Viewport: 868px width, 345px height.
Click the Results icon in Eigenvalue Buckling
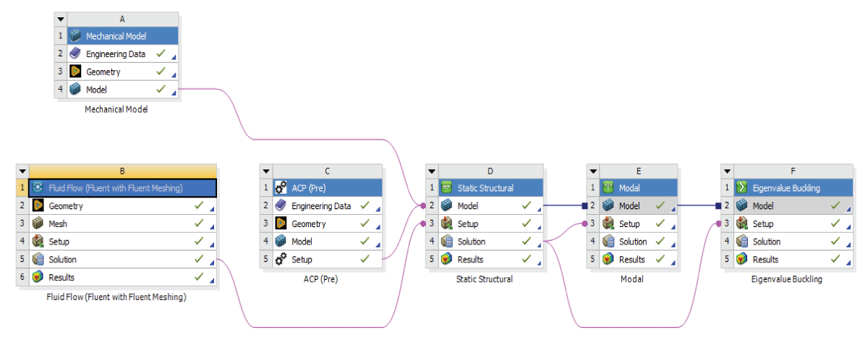coord(741,260)
